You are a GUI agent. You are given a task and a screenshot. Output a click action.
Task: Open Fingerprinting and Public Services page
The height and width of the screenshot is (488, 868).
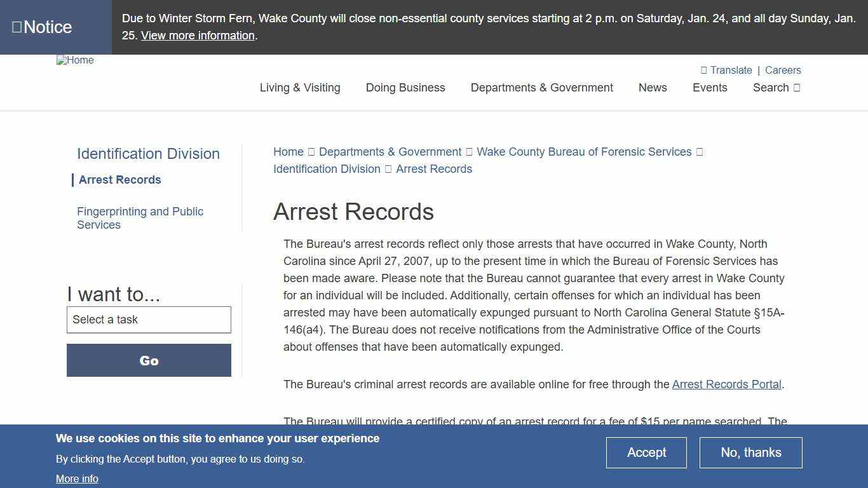click(140, 218)
